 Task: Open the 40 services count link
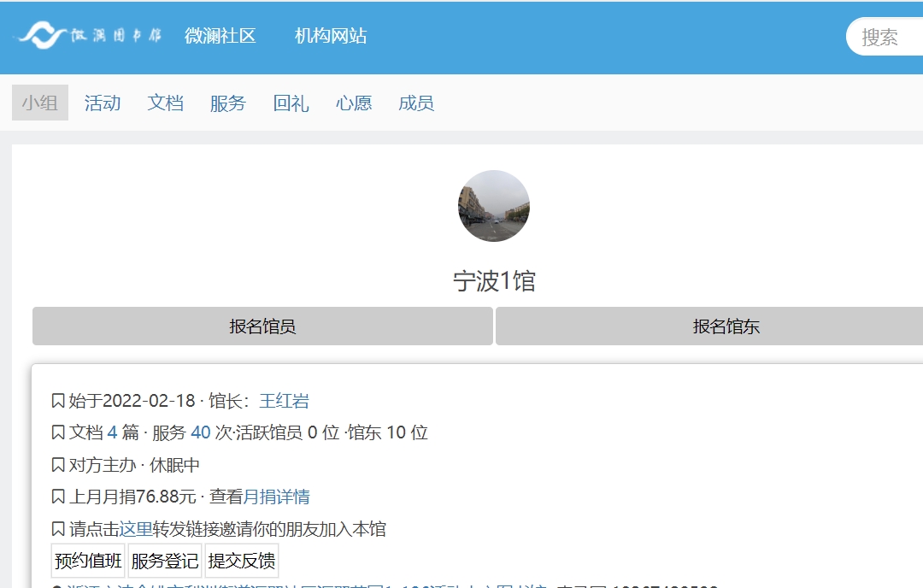pos(201,432)
